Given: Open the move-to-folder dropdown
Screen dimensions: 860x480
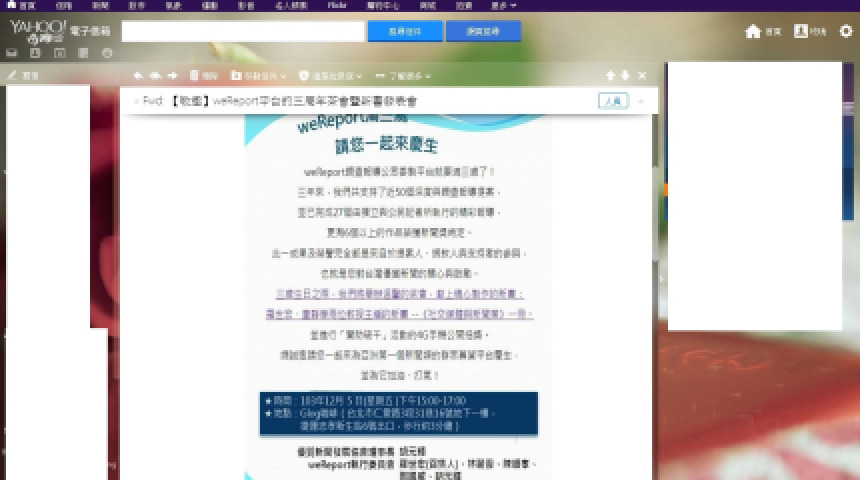Looking at the screenshot, I should pos(258,75).
